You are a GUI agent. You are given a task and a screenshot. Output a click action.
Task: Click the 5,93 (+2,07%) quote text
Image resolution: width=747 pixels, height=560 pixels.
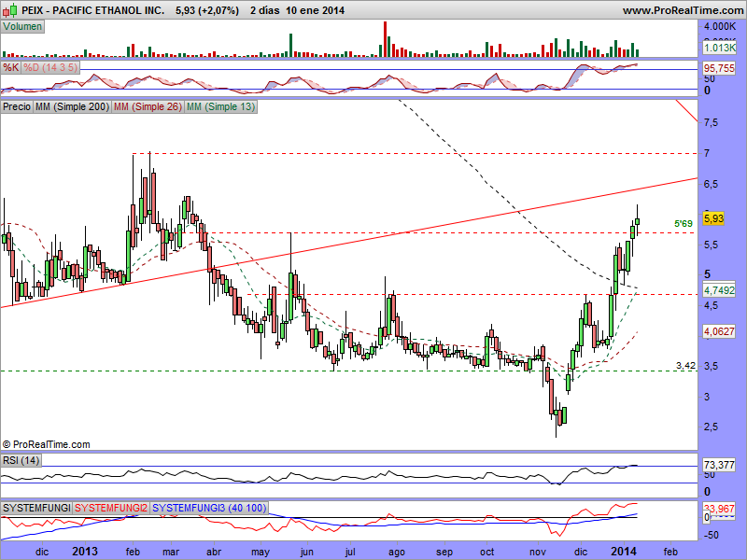click(207, 10)
